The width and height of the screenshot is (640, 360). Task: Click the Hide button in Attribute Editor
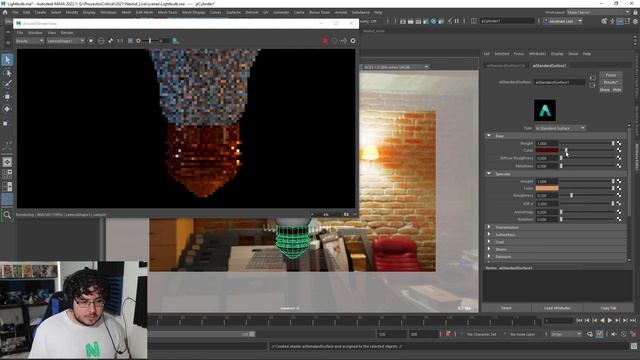tap(617, 90)
